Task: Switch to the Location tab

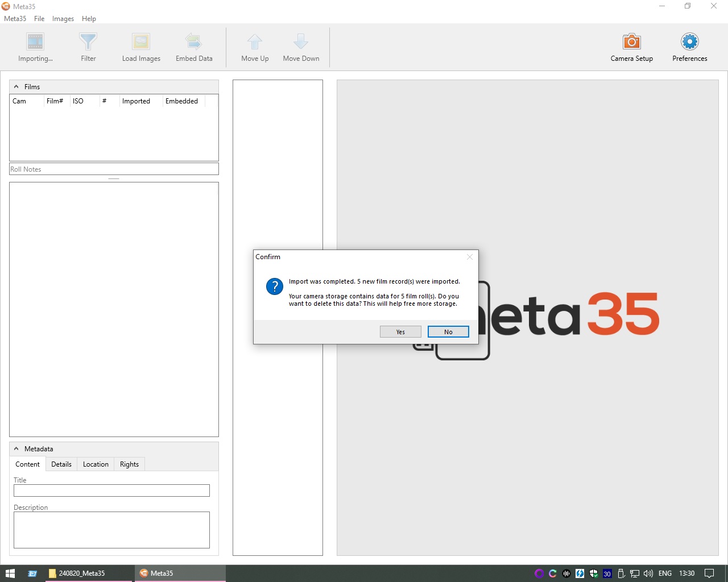Action: pyautogui.click(x=96, y=464)
